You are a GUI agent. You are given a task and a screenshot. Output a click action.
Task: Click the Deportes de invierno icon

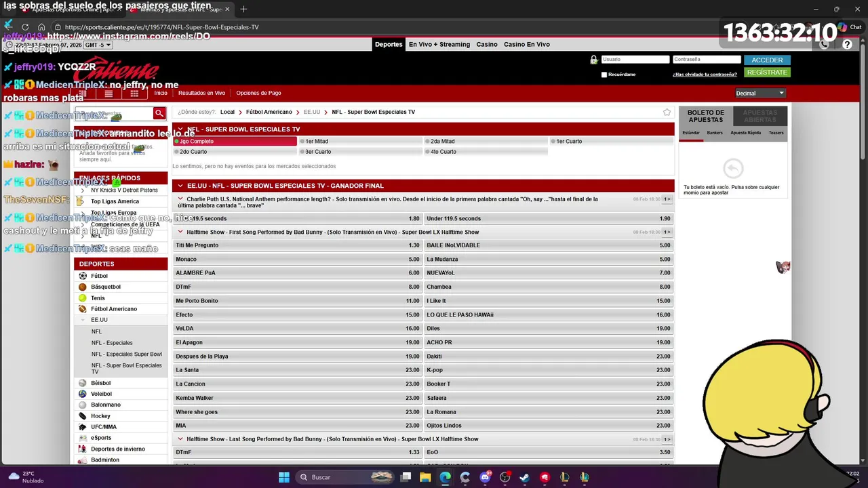(83, 449)
